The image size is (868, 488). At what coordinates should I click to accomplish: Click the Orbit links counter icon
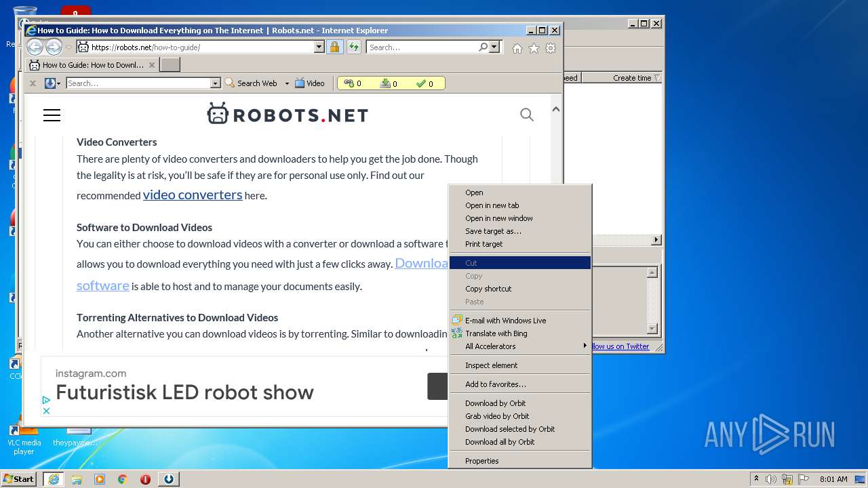pyautogui.click(x=349, y=83)
